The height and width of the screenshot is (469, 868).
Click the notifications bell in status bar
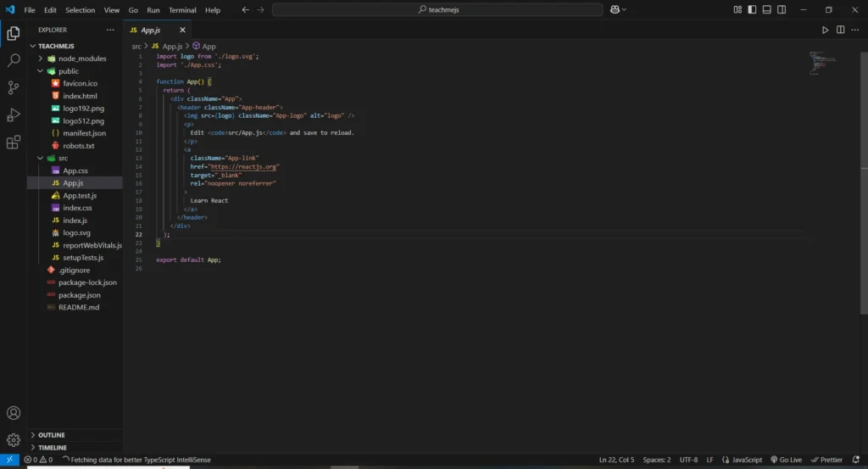(856, 460)
